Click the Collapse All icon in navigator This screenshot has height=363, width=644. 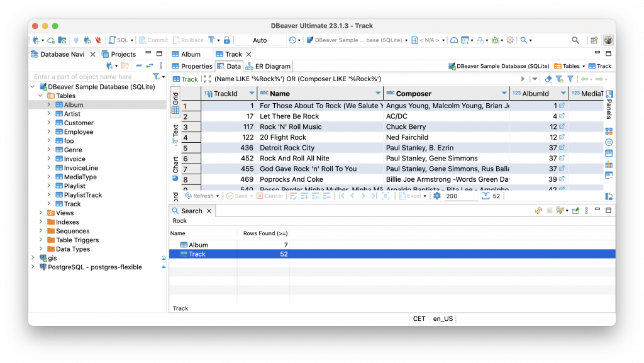139,65
